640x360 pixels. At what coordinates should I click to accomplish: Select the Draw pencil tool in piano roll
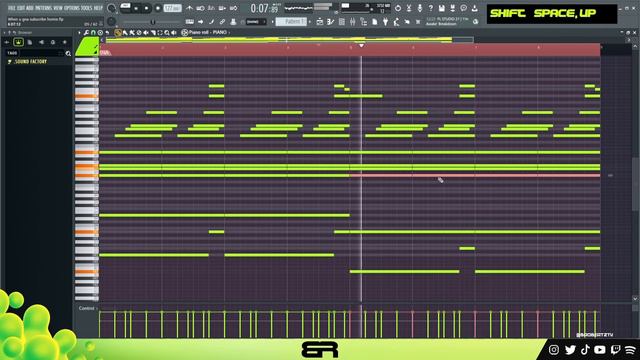[117, 33]
